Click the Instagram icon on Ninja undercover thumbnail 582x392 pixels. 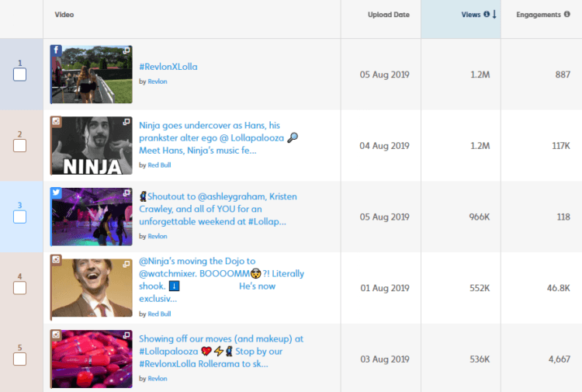(x=56, y=121)
